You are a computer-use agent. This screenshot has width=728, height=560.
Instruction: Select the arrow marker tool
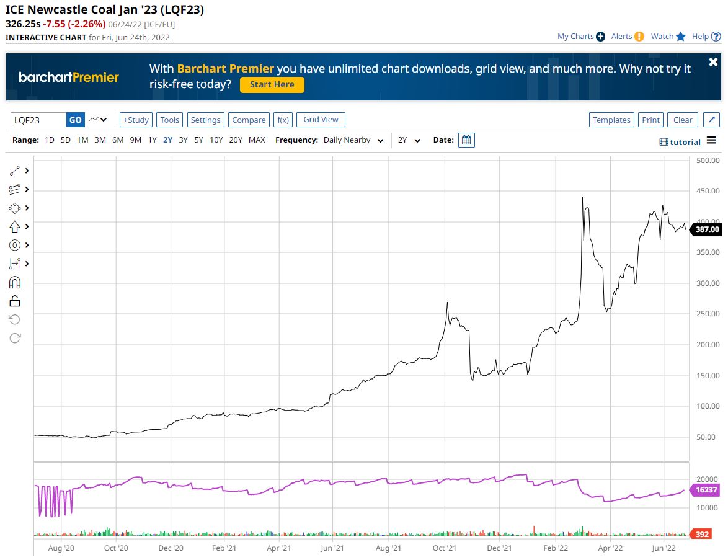[x=15, y=226]
